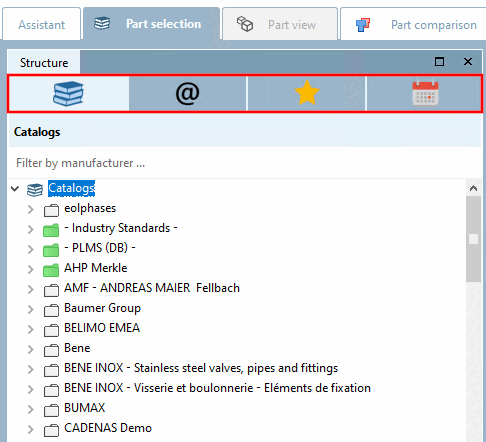Viewport: 486px width, 442px height.
Task: Click the eolphases folder icon
Action: (x=51, y=210)
